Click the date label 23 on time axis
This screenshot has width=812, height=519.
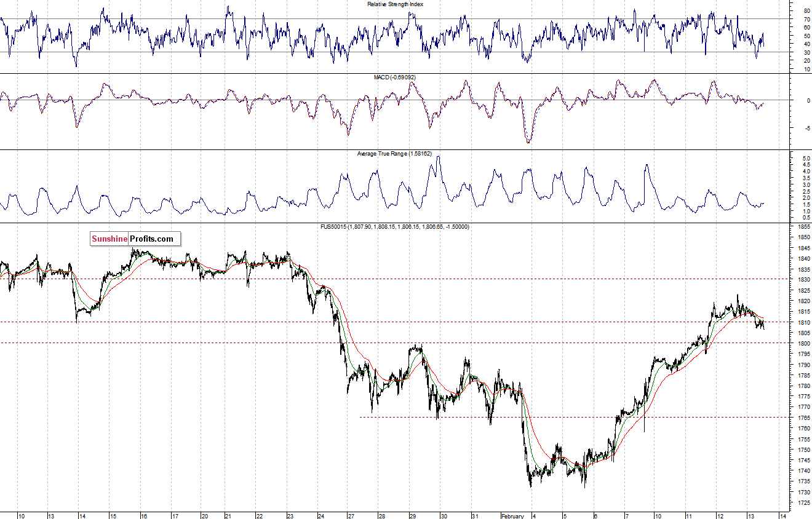pos(290,515)
